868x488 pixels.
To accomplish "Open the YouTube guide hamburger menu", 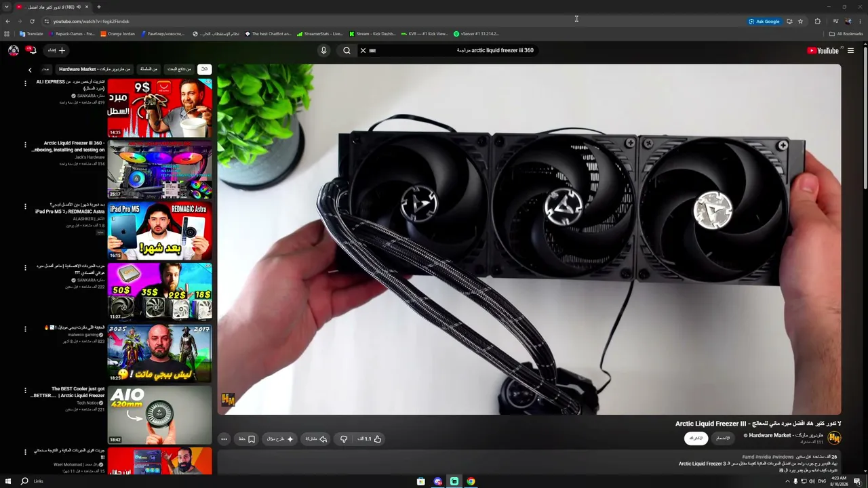I will tap(850, 50).
